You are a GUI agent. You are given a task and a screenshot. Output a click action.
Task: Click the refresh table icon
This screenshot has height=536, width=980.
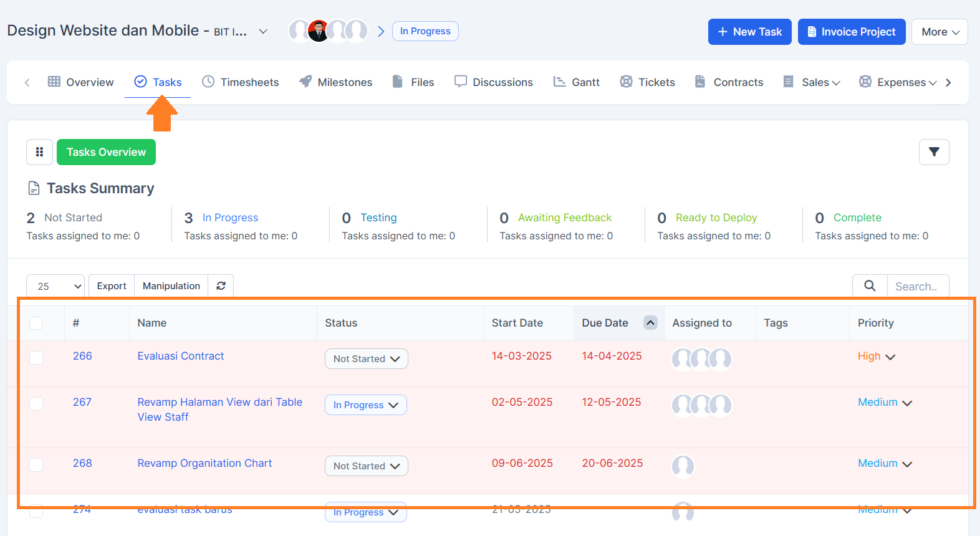[221, 286]
